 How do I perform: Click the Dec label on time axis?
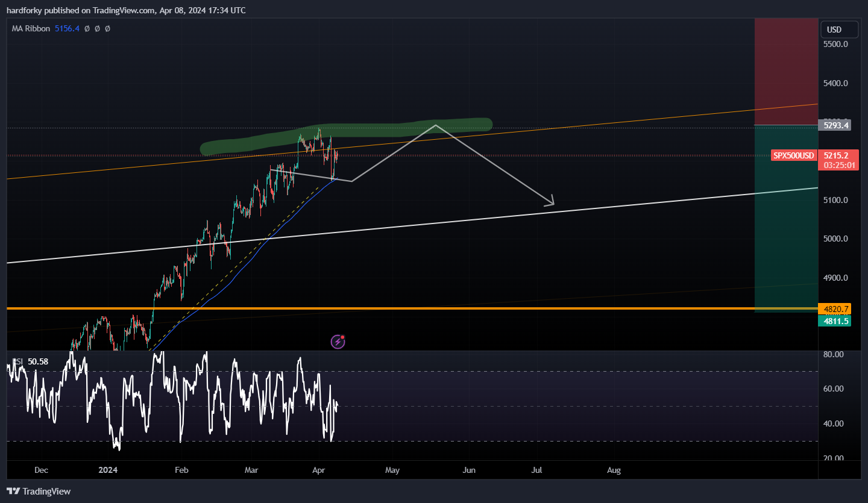coord(41,470)
